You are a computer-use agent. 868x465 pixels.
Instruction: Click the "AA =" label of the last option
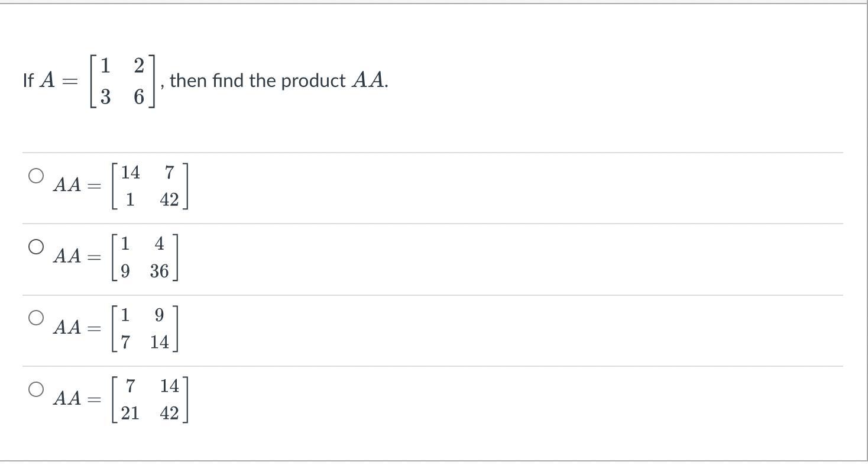pos(76,399)
